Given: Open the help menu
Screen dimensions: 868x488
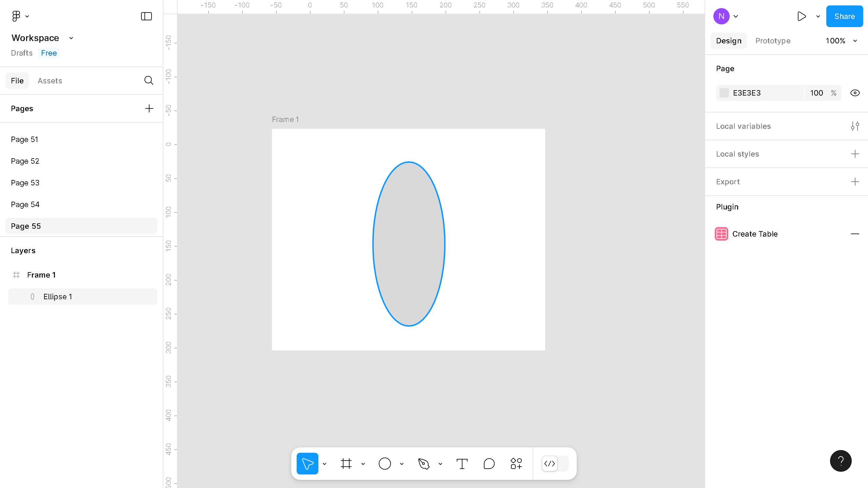Looking at the screenshot, I should click(x=841, y=461).
